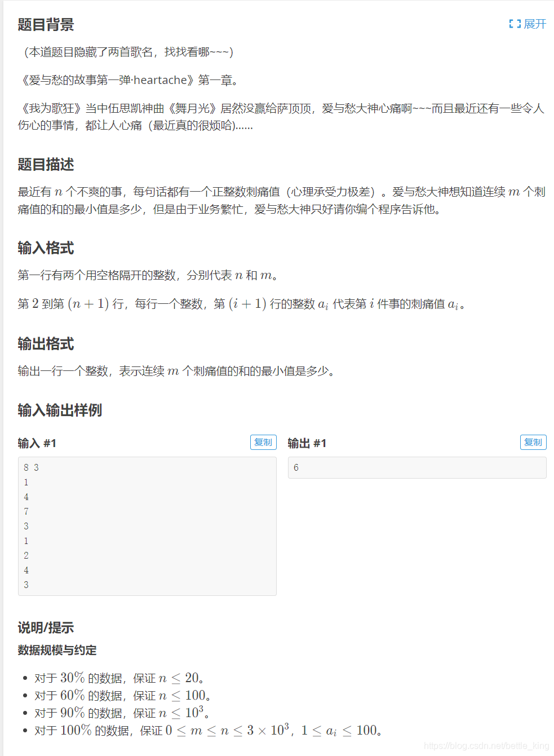Click the expand brackets icon beside 展开
Viewport: 554px width, 756px height.
pos(514,24)
